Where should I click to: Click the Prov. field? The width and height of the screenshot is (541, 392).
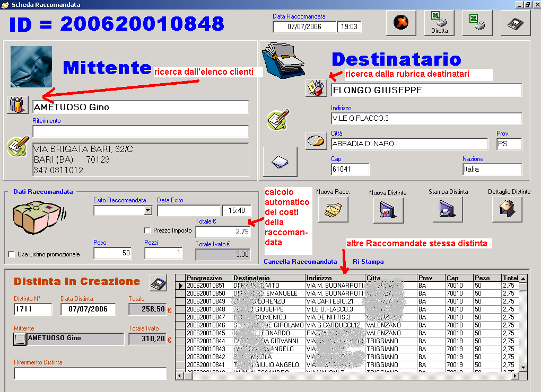pos(509,144)
